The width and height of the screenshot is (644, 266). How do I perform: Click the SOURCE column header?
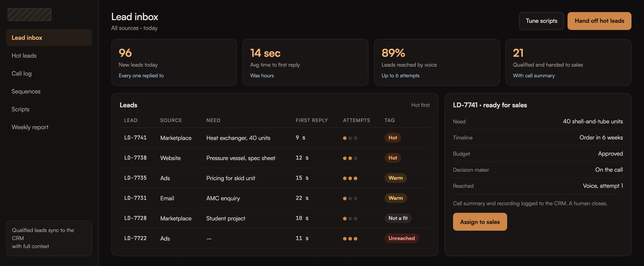(x=171, y=120)
